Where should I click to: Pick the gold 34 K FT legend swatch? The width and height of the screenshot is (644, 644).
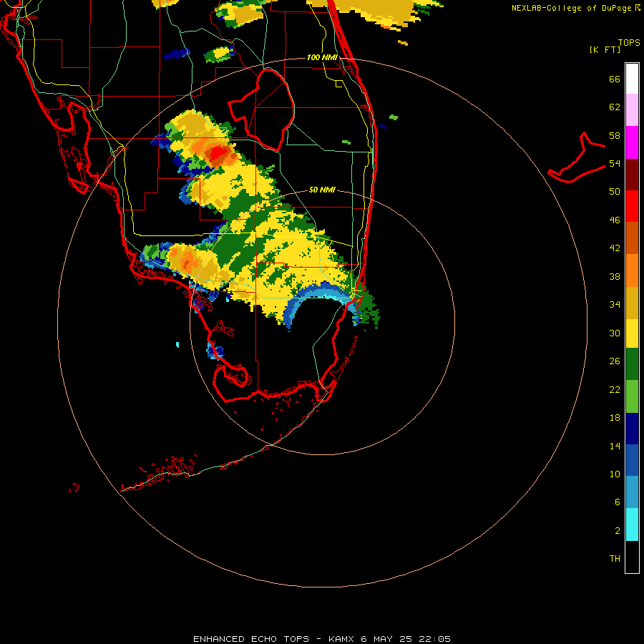[632, 303]
